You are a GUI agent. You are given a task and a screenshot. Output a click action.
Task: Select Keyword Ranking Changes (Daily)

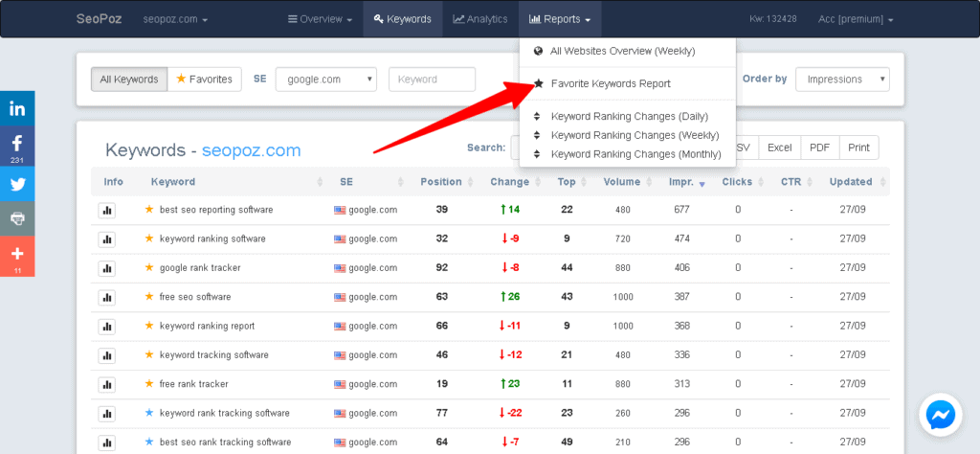point(630,116)
